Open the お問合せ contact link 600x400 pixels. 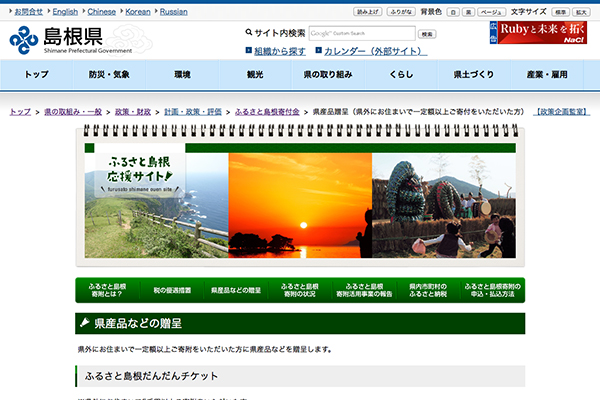click(x=28, y=12)
